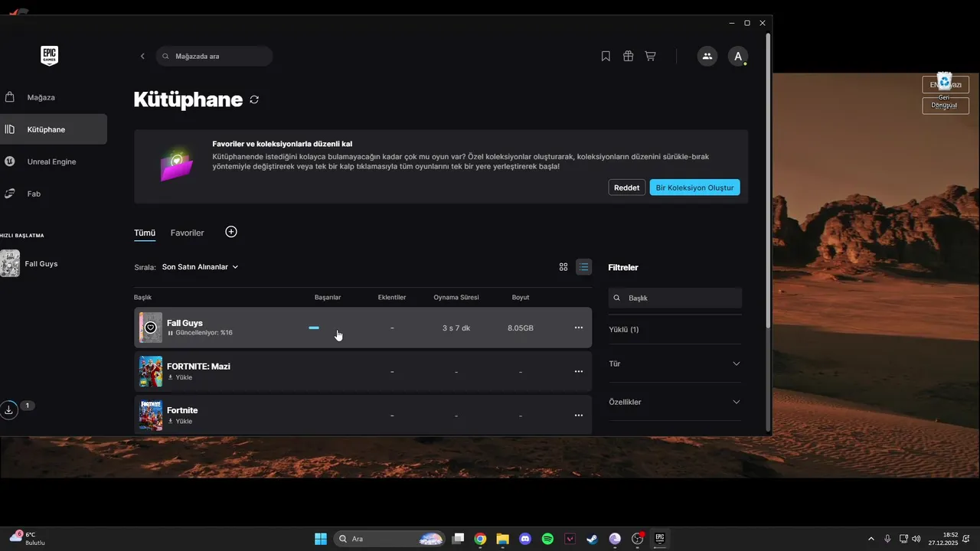Click the Reddet button
Image resolution: width=980 pixels, height=551 pixels.
[x=626, y=187]
